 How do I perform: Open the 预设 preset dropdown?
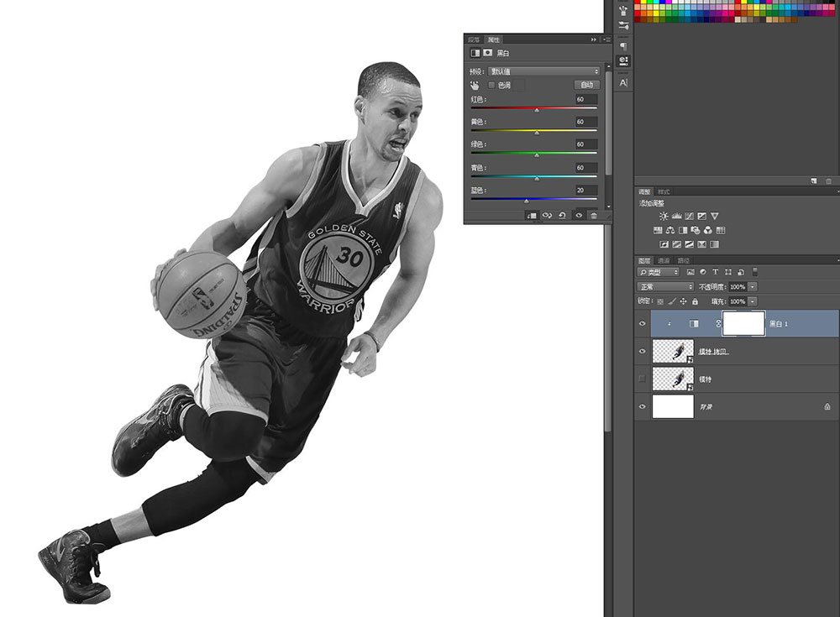544,71
